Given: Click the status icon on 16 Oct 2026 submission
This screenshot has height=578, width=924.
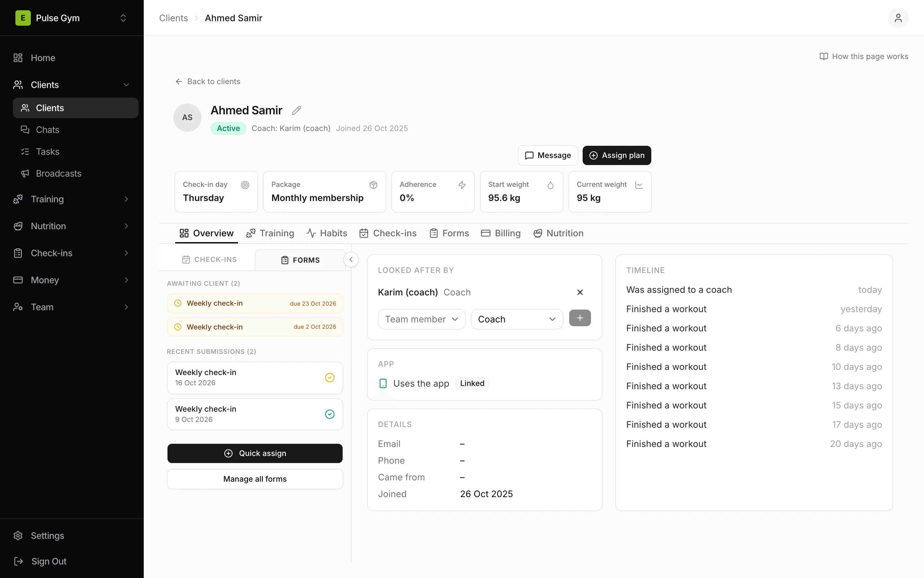Looking at the screenshot, I should 329,378.
